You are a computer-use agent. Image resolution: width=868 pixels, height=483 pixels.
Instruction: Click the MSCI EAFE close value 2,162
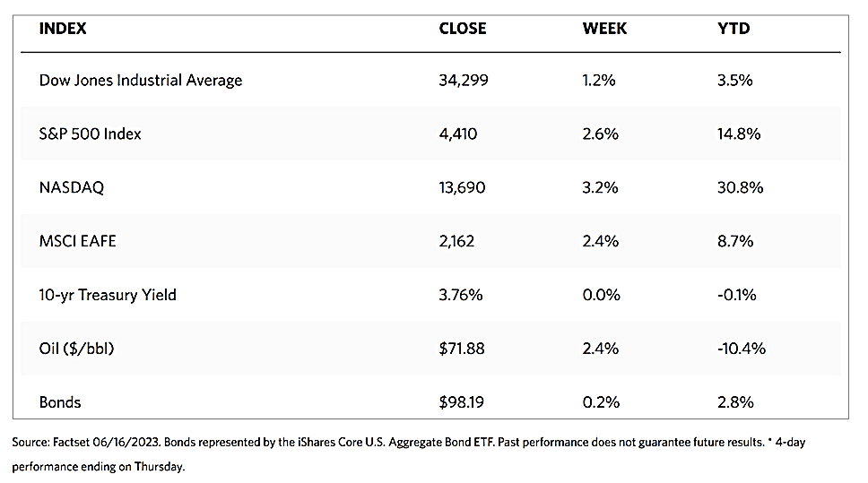[458, 241]
